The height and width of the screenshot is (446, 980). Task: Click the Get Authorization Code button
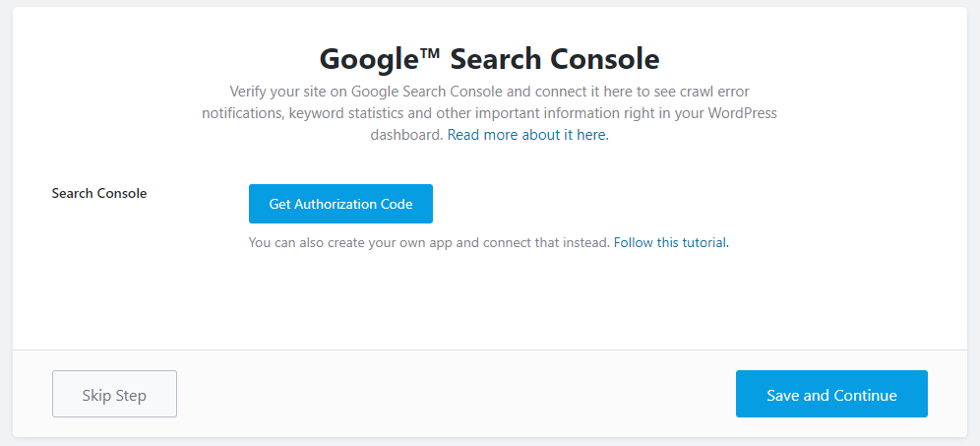[340, 204]
